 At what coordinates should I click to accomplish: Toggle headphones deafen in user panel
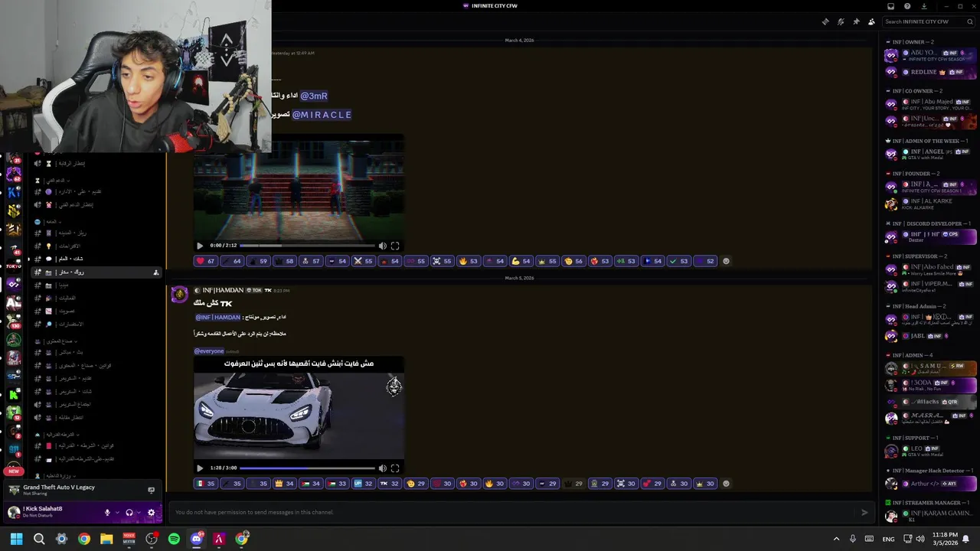[x=129, y=513]
